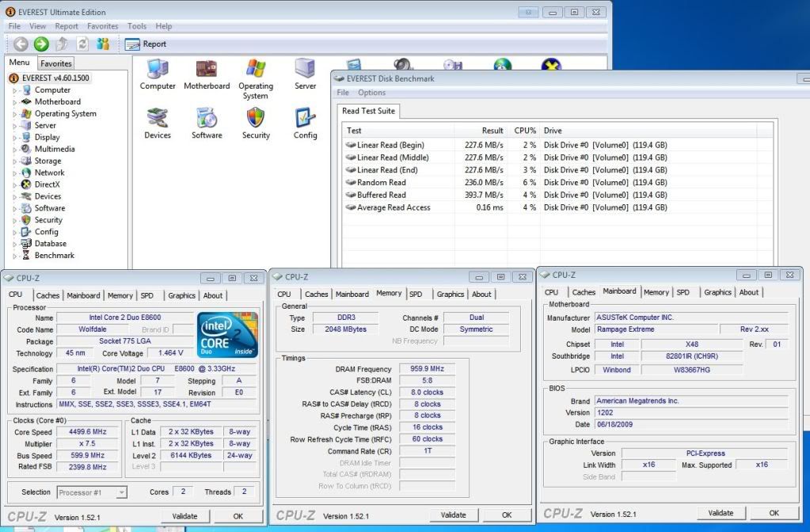Switch to Graphics tab in right CPU-Z window
The width and height of the screenshot is (810, 532).
(x=717, y=292)
